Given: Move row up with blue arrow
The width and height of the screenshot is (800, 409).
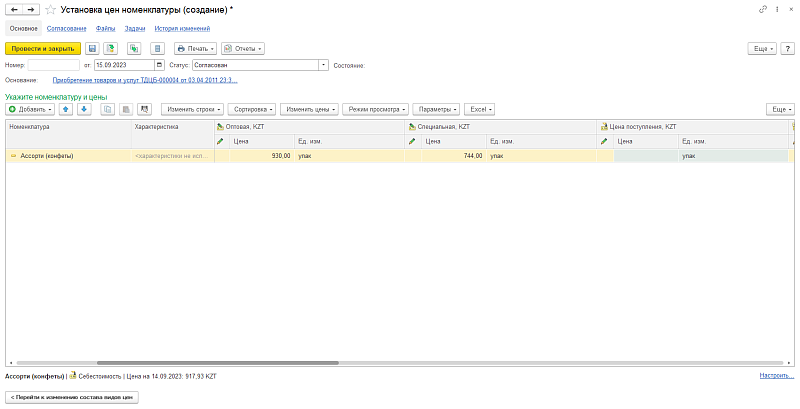Looking at the screenshot, I should [66, 108].
